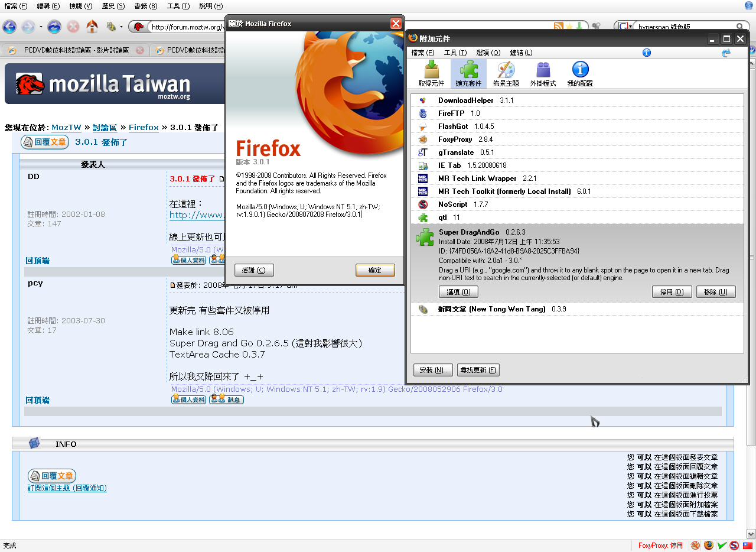Bookmark the page with the star icon
Image resolution: width=756 pixels, height=552 pixels.
[x=569, y=27]
